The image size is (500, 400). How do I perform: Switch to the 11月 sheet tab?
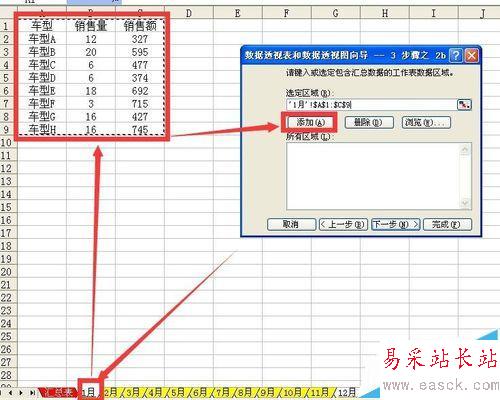pos(319,392)
